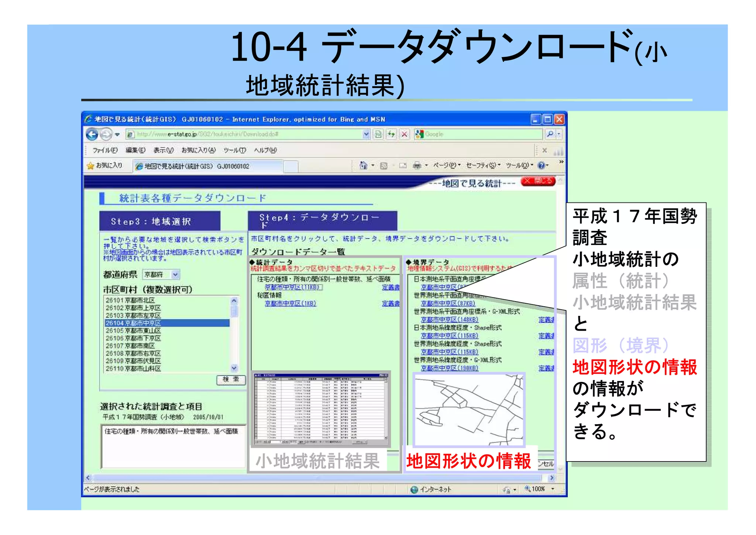Open the 編集(E) menu
This screenshot has height=535, width=756.
point(135,150)
